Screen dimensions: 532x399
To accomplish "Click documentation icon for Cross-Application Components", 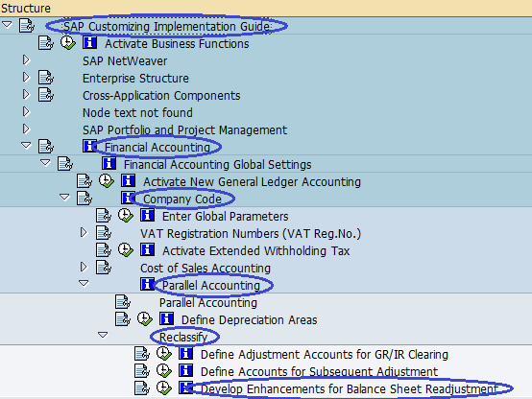I will coord(46,95).
